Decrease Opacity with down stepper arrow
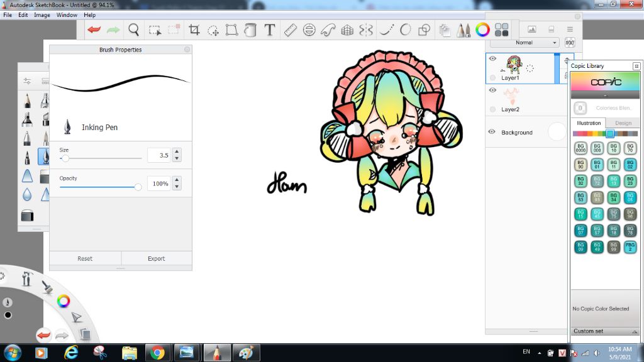 point(177,187)
